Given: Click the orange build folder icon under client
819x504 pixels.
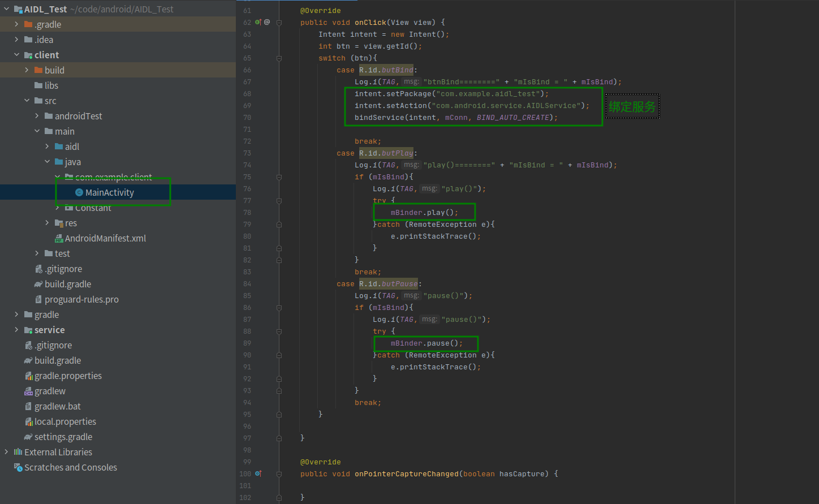Looking at the screenshot, I should pyautogui.click(x=38, y=70).
